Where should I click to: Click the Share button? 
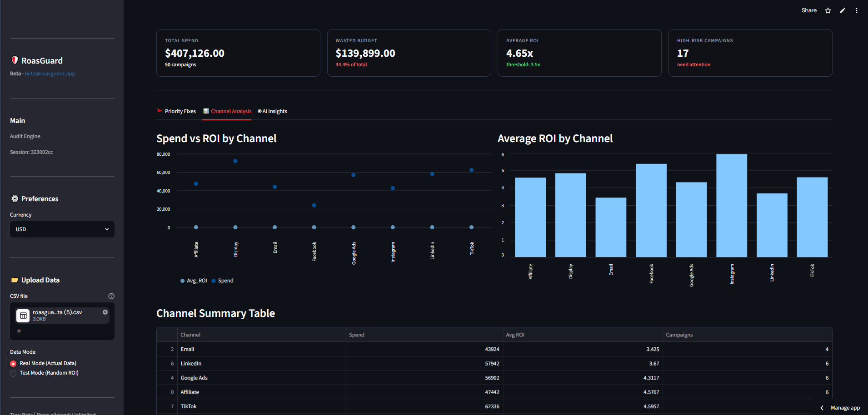coord(809,10)
